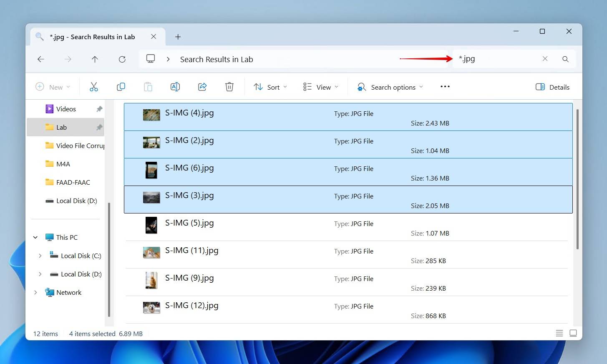Image resolution: width=607 pixels, height=364 pixels.
Task: Select the file S-IMG (12).jpg
Action: (x=348, y=310)
